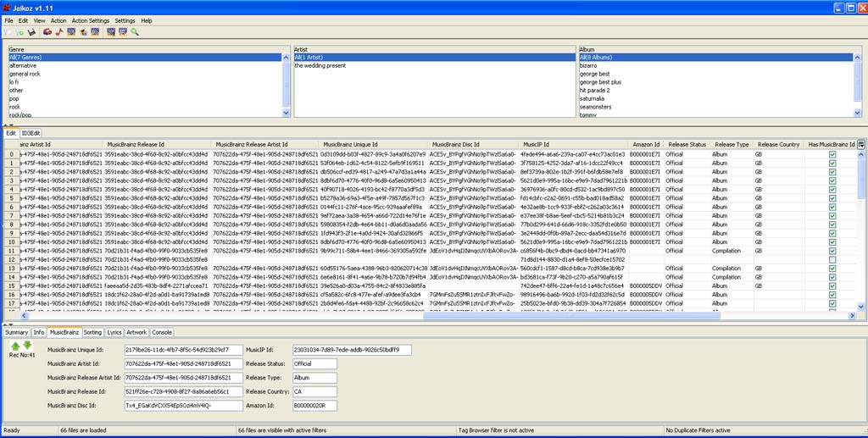This screenshot has width=868, height=438.
Task: Open the Action Settings menu
Action: tap(90, 20)
